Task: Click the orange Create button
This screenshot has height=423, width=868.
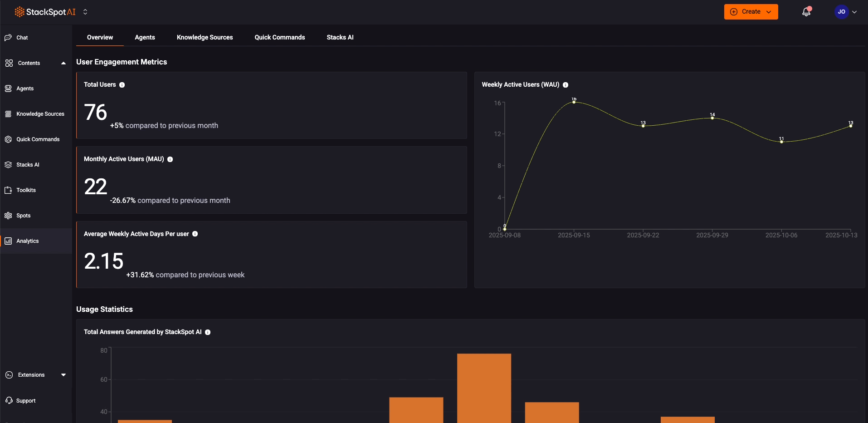Action: [x=751, y=12]
